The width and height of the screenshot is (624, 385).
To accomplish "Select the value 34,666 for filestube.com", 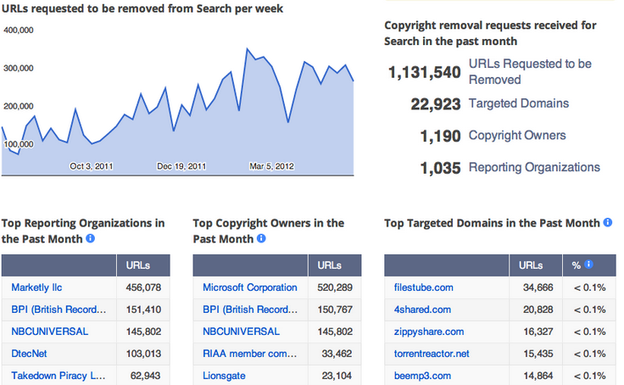I will (538, 287).
